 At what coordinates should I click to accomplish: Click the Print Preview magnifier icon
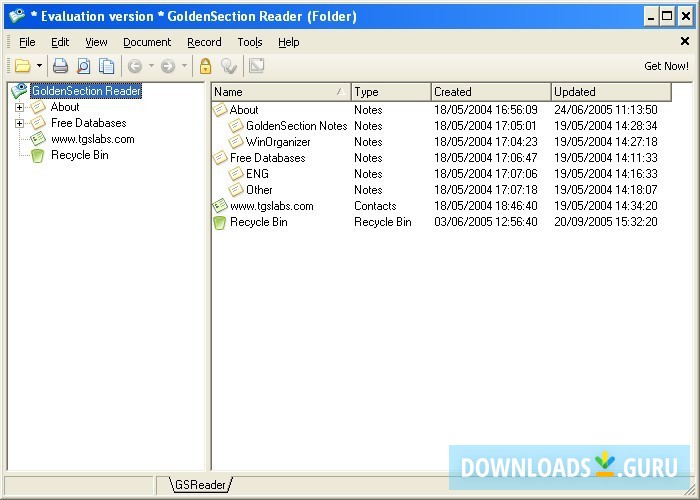tap(83, 66)
